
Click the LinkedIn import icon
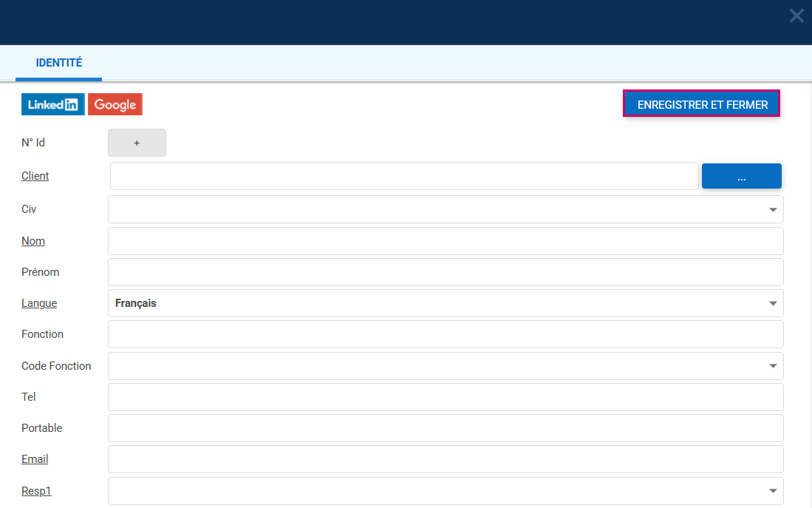click(52, 105)
